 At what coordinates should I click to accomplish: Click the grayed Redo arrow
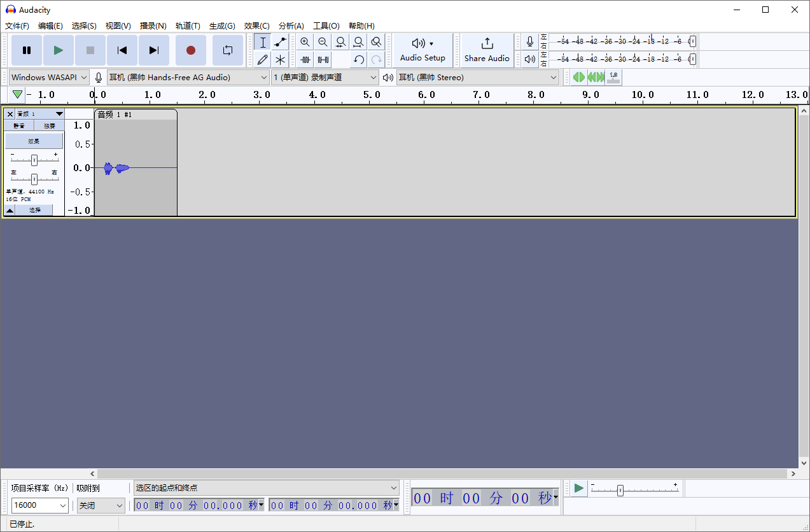(x=377, y=60)
